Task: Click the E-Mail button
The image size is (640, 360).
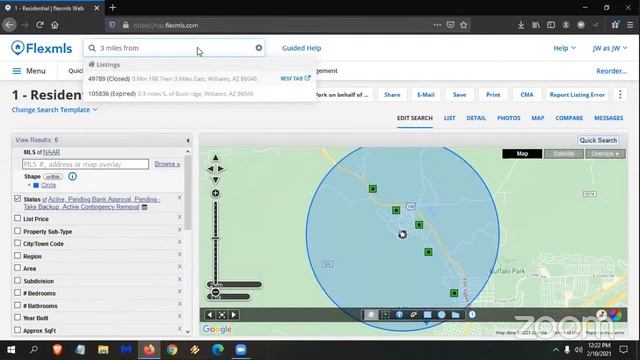Action: (x=426, y=95)
